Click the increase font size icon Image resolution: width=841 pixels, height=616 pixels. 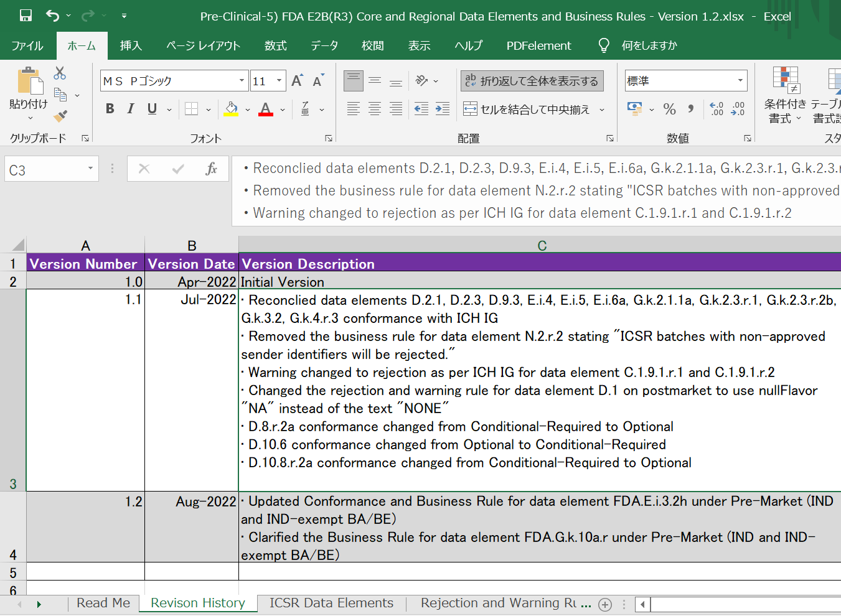click(297, 81)
